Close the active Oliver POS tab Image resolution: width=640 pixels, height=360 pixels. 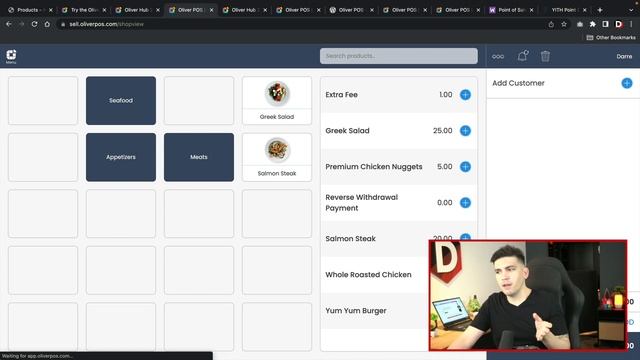click(x=211, y=10)
